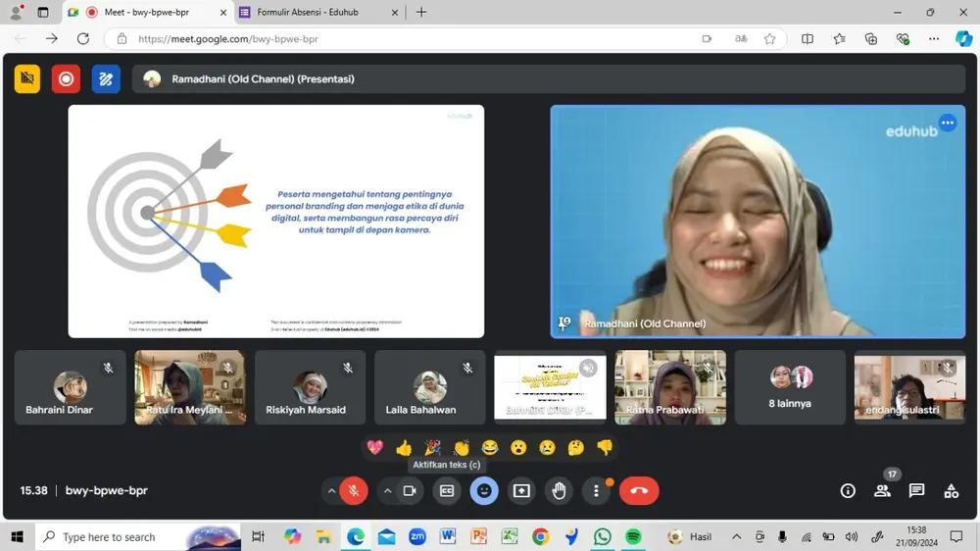This screenshot has width=980, height=551.
Task: Open activities panel icon
Action: tap(952, 491)
